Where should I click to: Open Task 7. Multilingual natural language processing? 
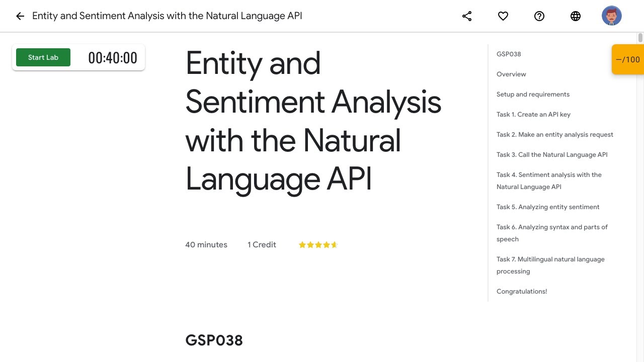pyautogui.click(x=550, y=265)
